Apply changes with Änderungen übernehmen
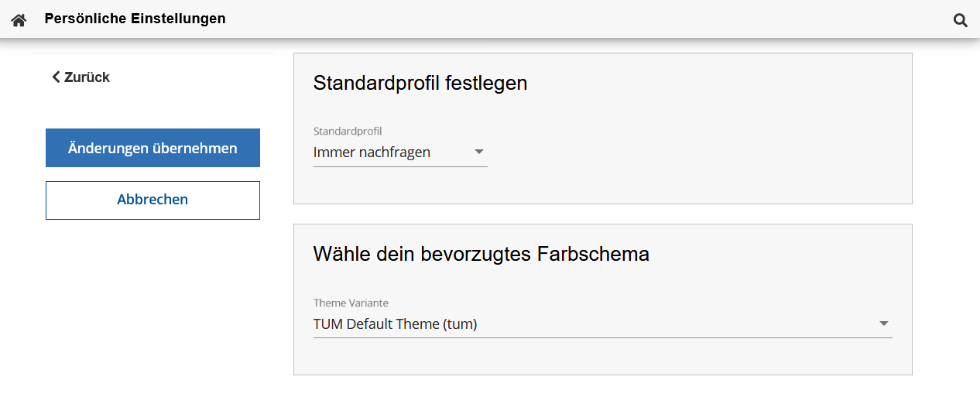980x404 pixels. (152, 148)
